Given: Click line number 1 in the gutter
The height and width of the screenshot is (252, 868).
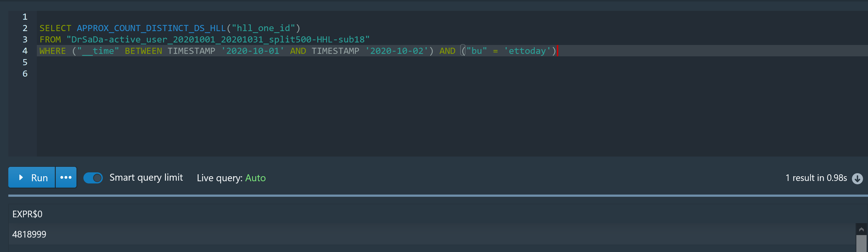Looking at the screenshot, I should 25,17.
